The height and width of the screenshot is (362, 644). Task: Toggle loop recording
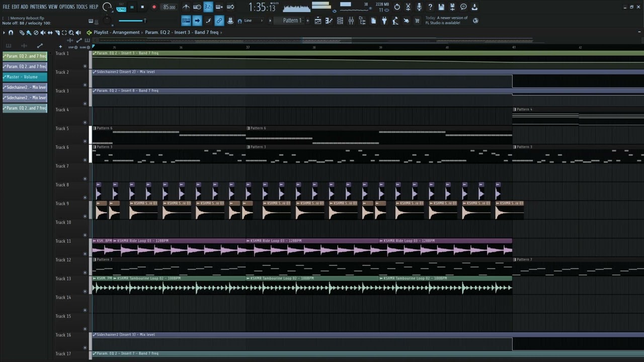pos(230,7)
